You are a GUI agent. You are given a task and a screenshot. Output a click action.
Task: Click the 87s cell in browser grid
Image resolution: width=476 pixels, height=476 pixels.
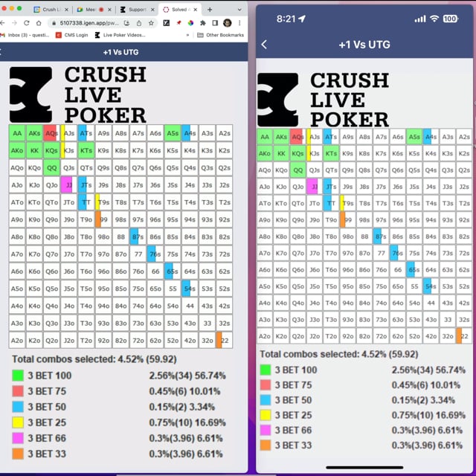pos(138,237)
